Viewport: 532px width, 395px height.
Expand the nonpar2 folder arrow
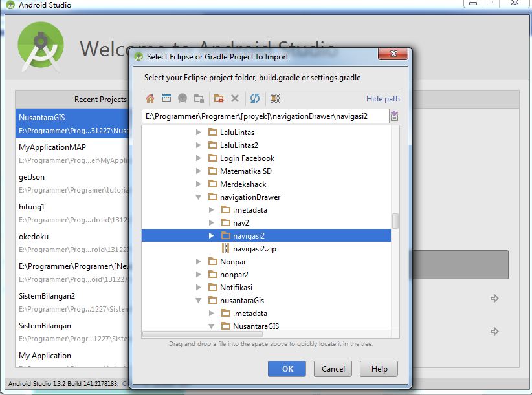(x=199, y=274)
